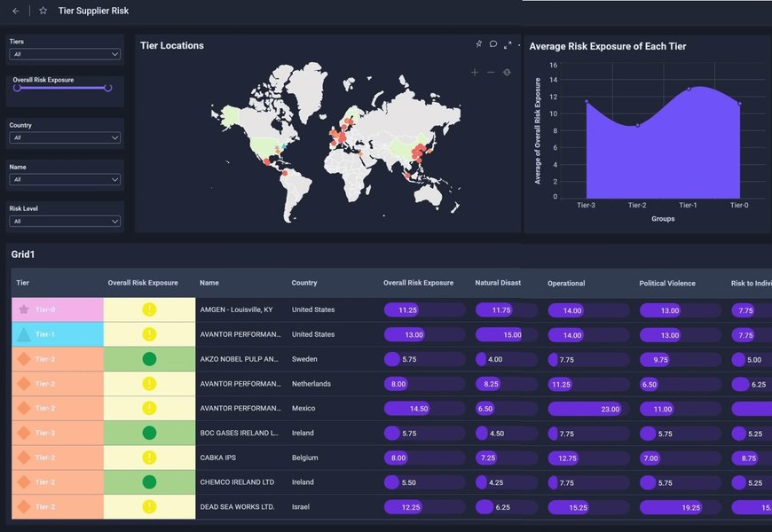
Task: Toggle favorite star for Tier Supplier Risk dashboard
Action: (42, 10)
